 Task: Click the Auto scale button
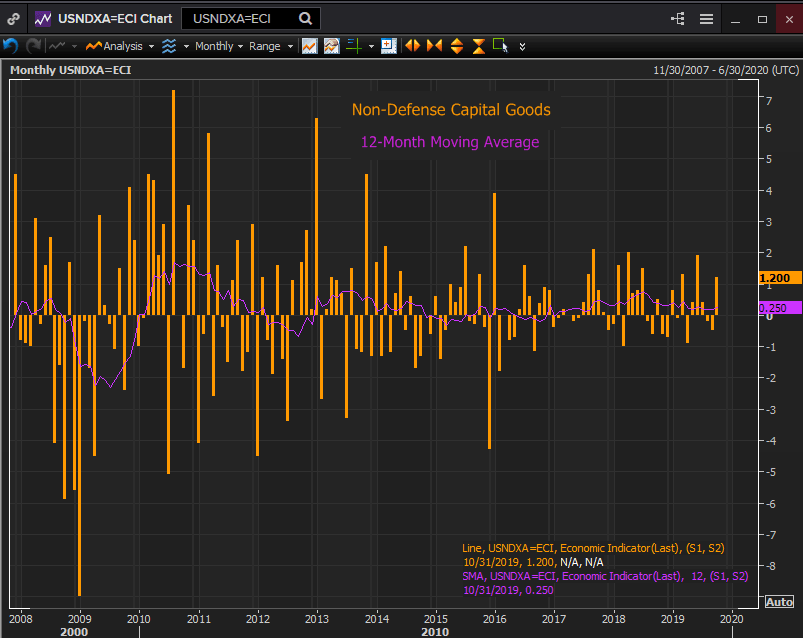779,601
